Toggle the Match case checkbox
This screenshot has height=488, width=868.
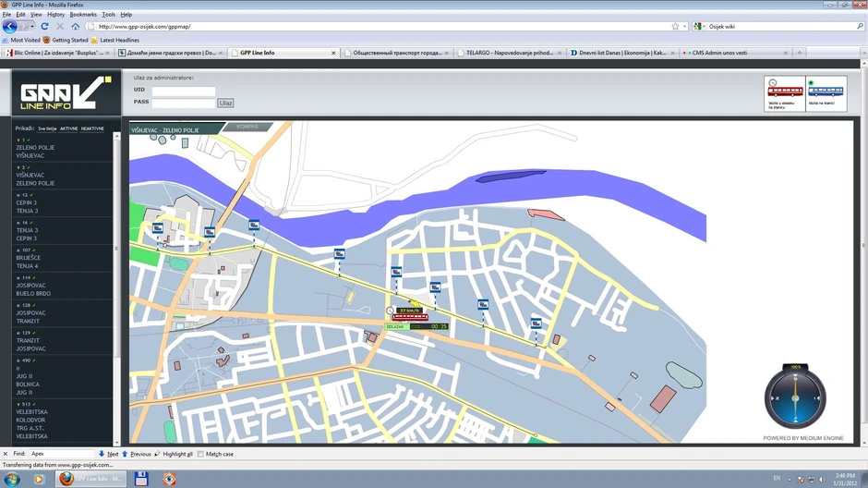point(201,454)
